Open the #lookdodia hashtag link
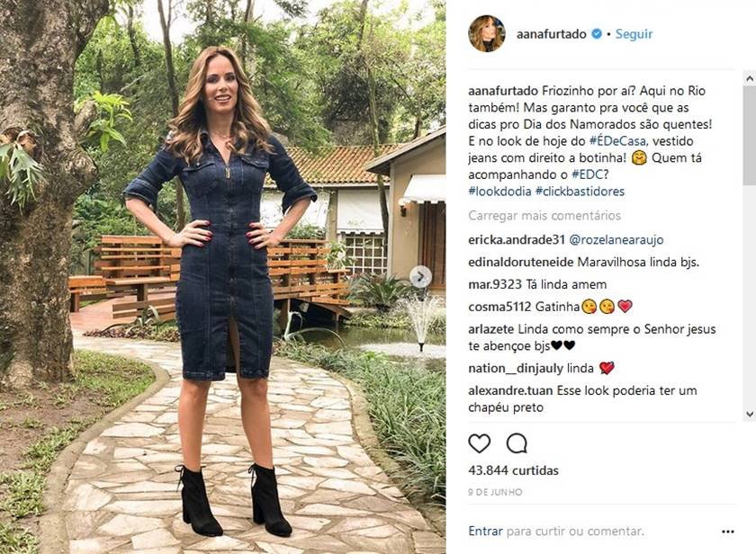The width and height of the screenshot is (756, 554). pos(499,192)
